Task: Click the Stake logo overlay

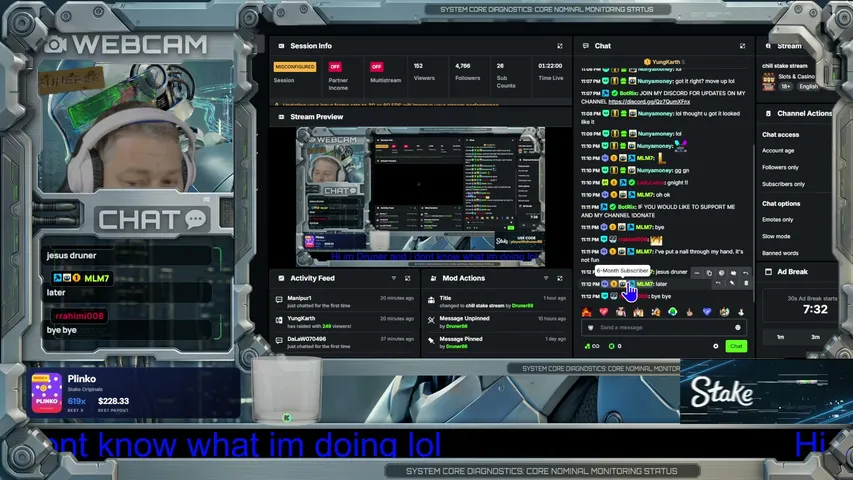Action: (x=722, y=392)
